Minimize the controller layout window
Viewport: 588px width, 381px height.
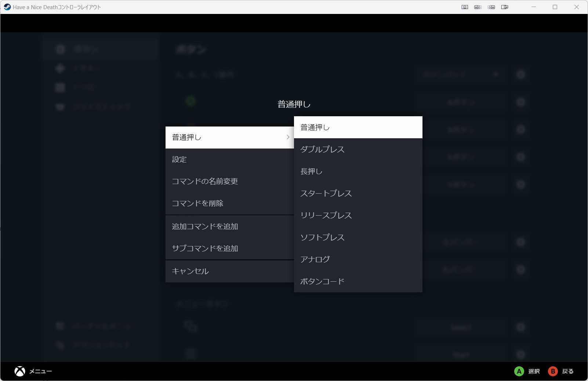(x=534, y=7)
